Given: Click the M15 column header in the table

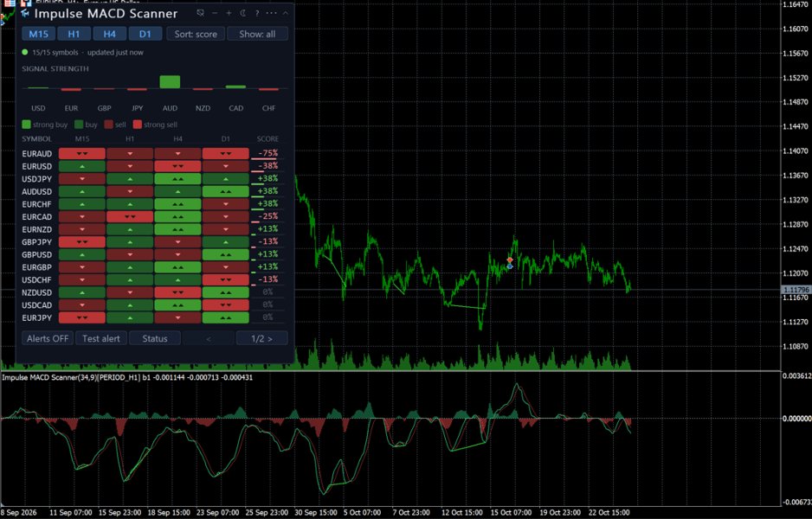Looking at the screenshot, I should 82,139.
